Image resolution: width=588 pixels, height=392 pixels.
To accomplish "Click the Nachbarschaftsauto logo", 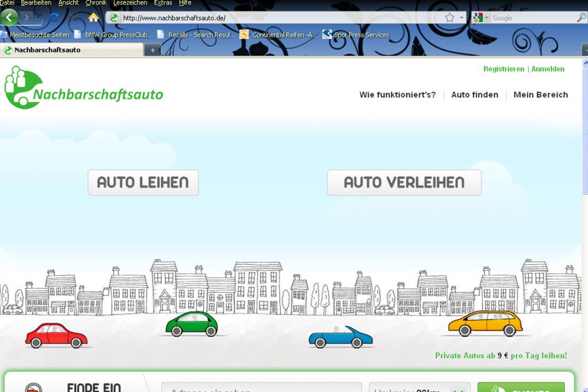I will coord(83,88).
